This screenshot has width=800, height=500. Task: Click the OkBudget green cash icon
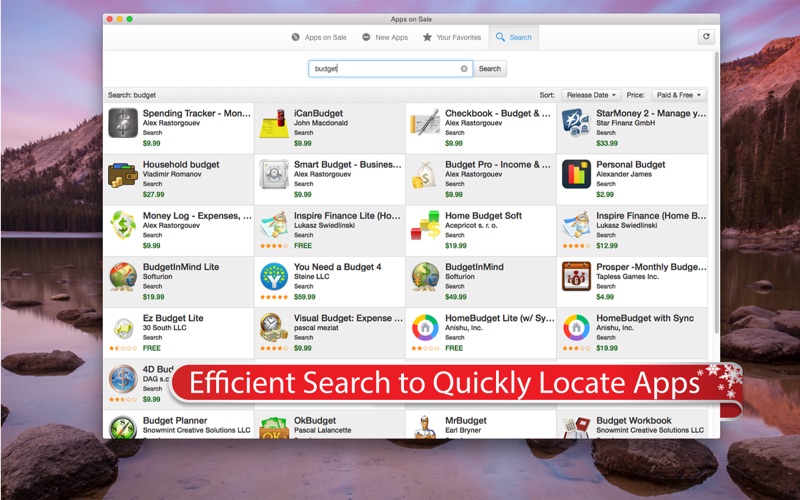[274, 427]
